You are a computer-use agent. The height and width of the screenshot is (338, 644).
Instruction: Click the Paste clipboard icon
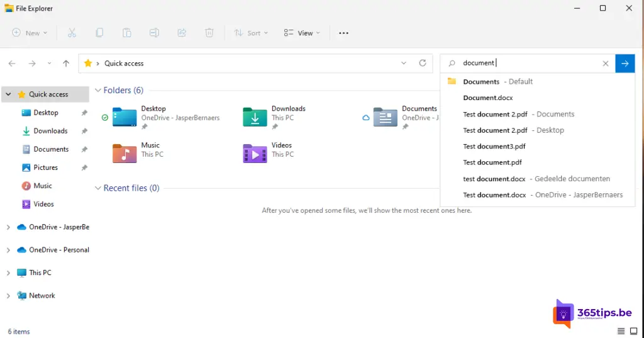tap(127, 33)
